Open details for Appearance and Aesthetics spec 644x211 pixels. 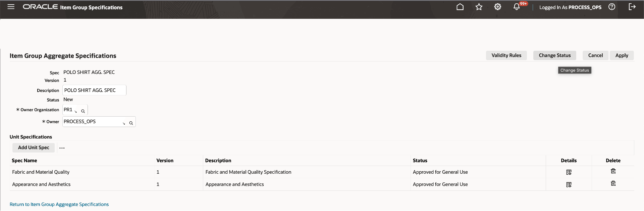[x=569, y=184]
